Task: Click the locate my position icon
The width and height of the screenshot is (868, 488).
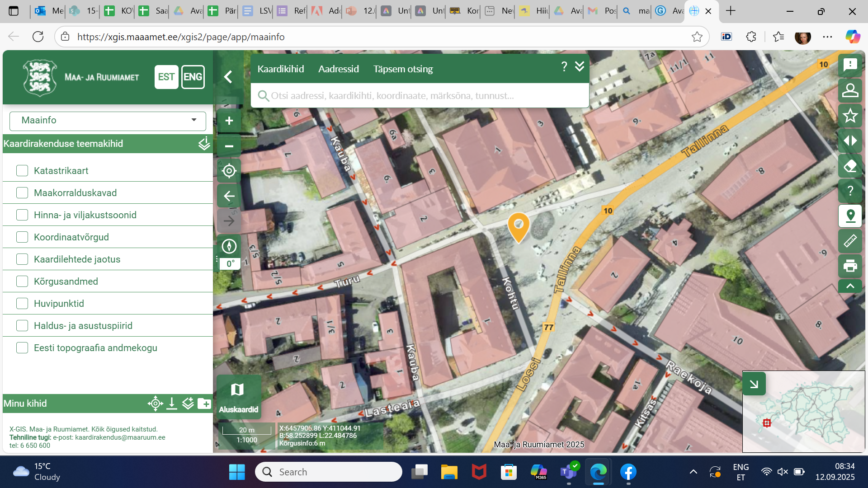Action: pos(229,171)
